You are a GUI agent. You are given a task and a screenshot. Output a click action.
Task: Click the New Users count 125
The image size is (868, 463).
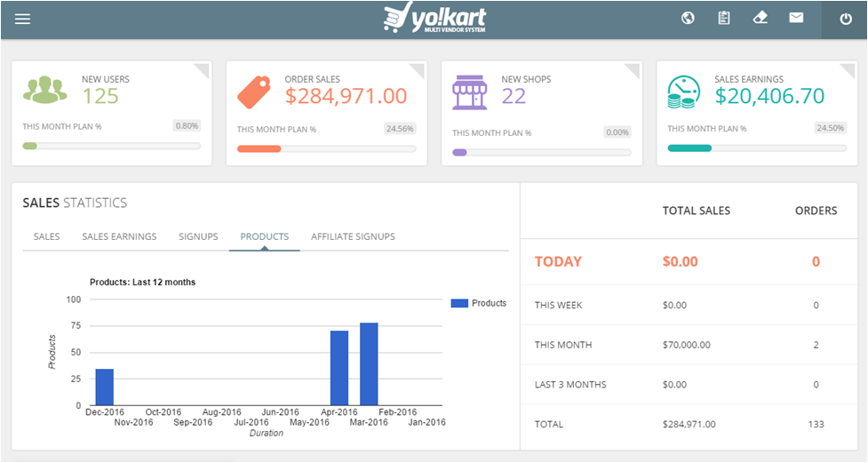[100, 96]
